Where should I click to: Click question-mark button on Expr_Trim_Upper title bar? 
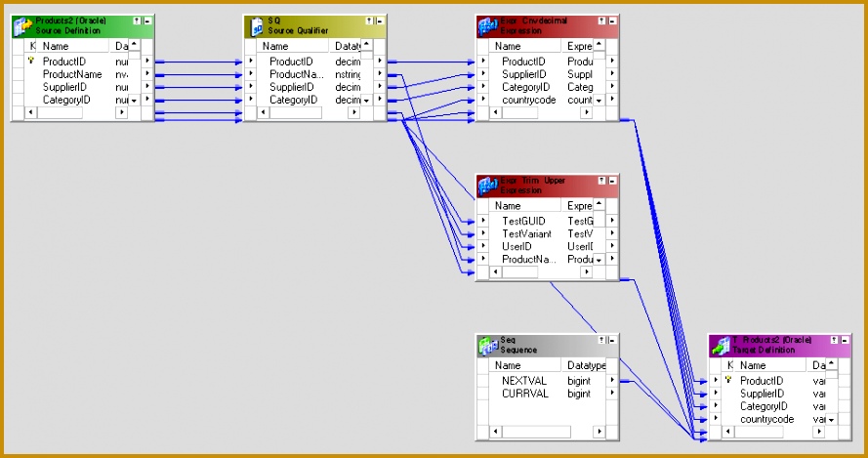602,180
